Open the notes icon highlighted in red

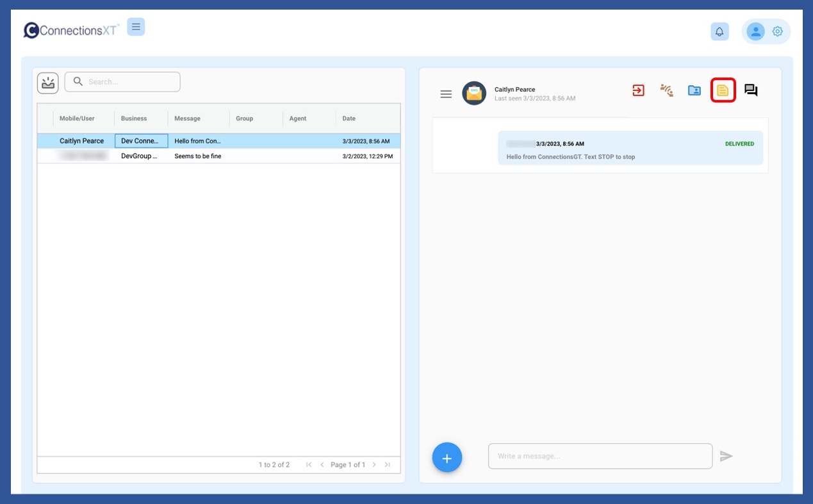coord(723,90)
